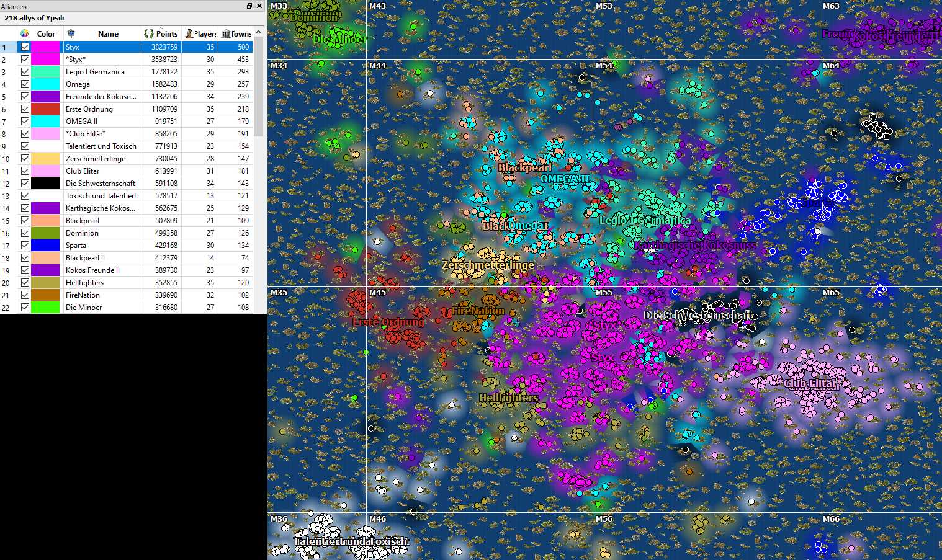Click the alliance banner icon beside Name
The width and height of the screenshot is (942, 560).
pyautogui.click(x=71, y=33)
